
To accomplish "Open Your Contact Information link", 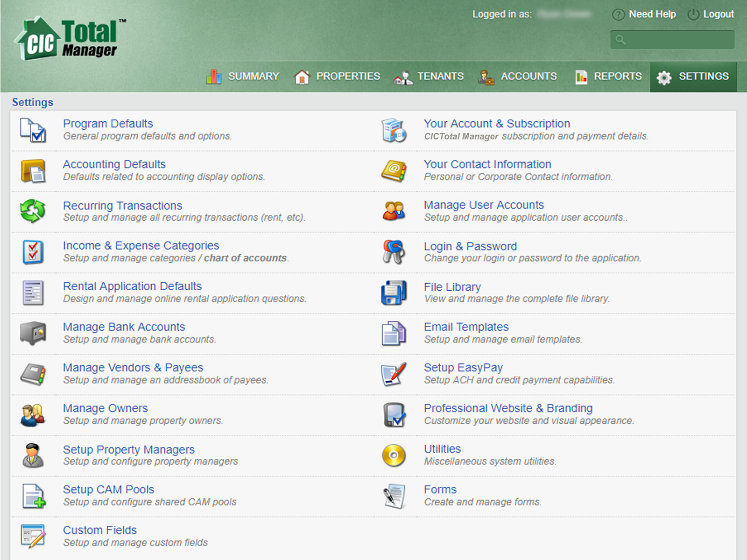I will (487, 164).
